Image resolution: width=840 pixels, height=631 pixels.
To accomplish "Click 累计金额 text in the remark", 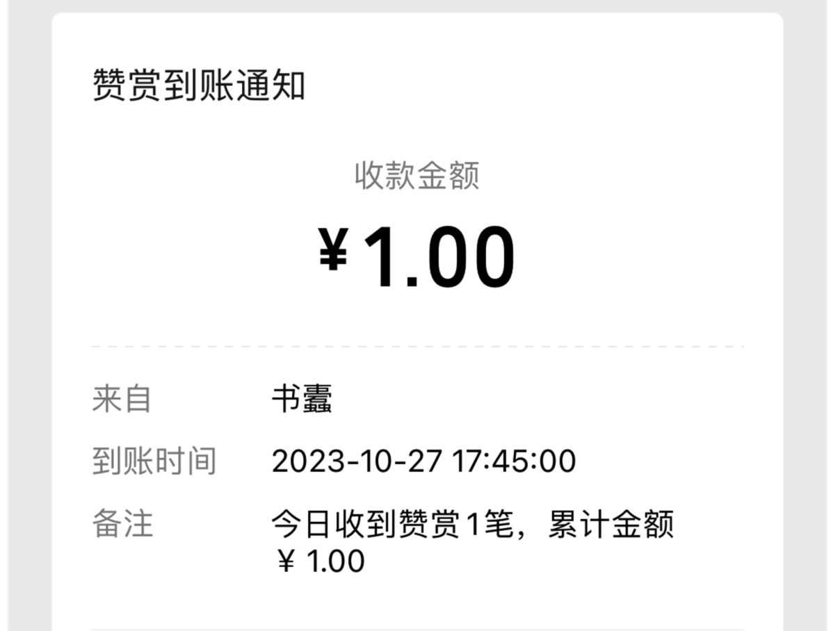I will point(611,524).
